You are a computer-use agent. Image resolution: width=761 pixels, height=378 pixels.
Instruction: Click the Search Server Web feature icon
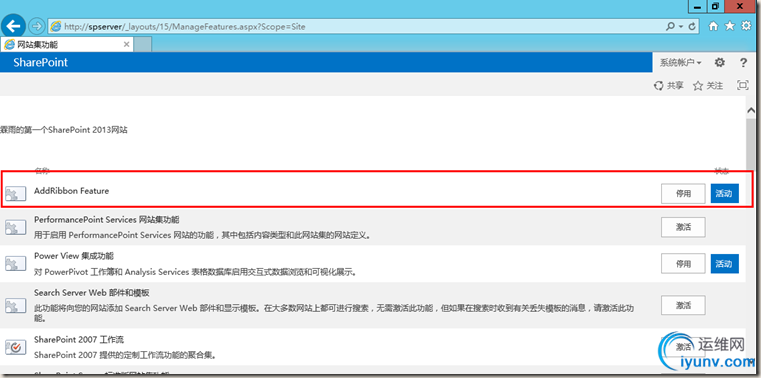pyautogui.click(x=16, y=305)
